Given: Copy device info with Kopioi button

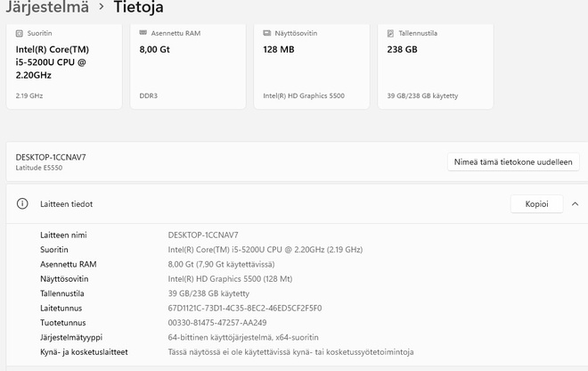Looking at the screenshot, I should tap(536, 204).
